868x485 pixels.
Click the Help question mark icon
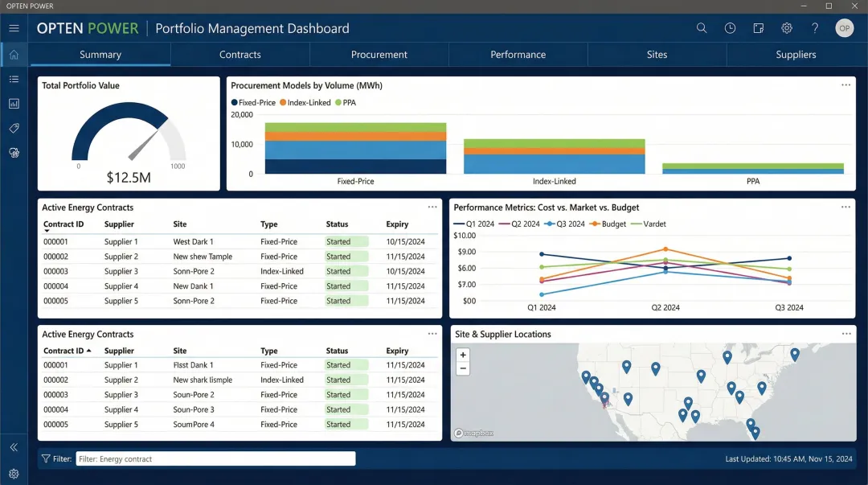814,27
